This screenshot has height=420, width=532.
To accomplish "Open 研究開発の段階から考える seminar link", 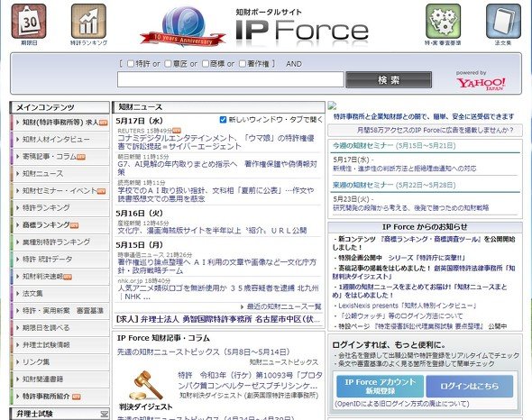I will point(411,208).
